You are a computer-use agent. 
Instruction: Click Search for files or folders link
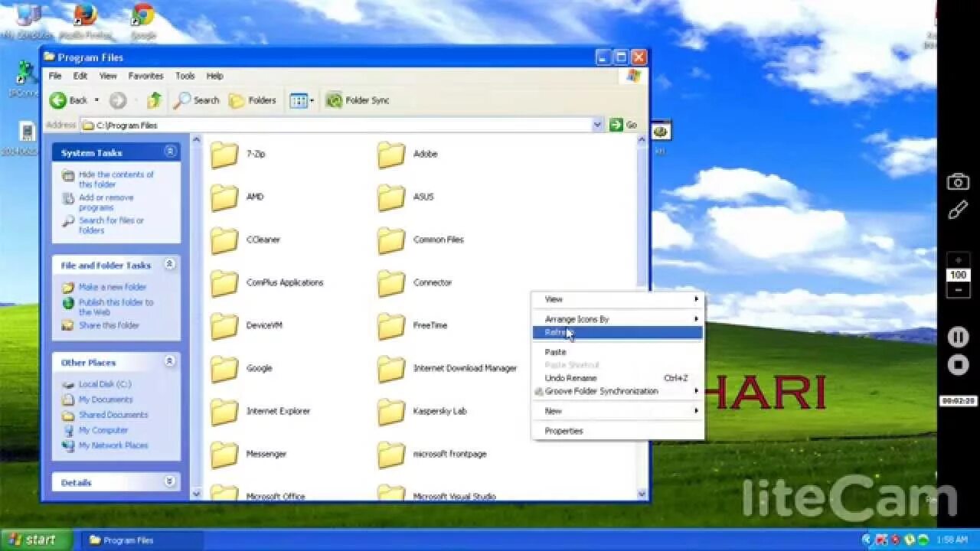(x=111, y=225)
